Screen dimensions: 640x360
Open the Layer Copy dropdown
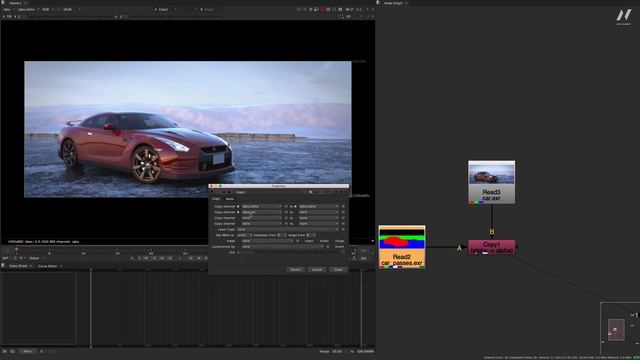pos(288,229)
